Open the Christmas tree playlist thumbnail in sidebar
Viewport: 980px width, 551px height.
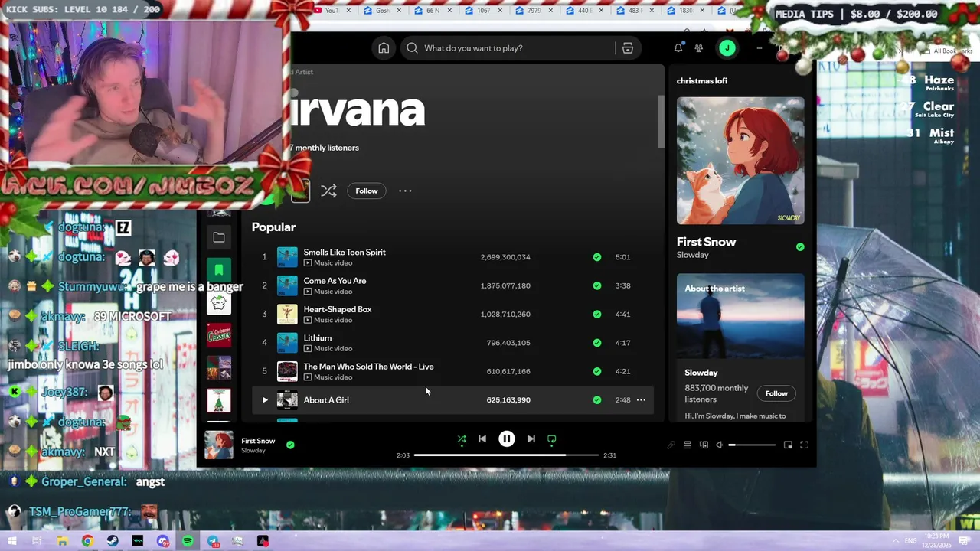219,401
